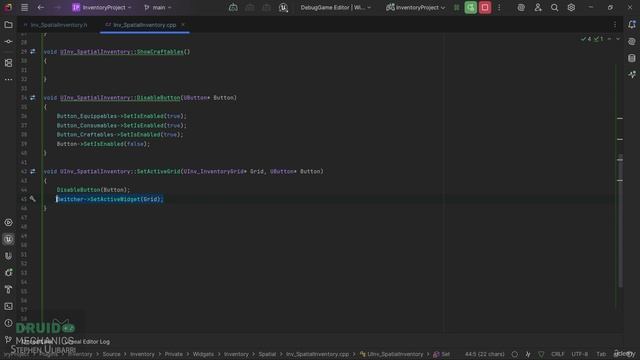
Task: Open the Structure tool window icon
Action: [8, 63]
